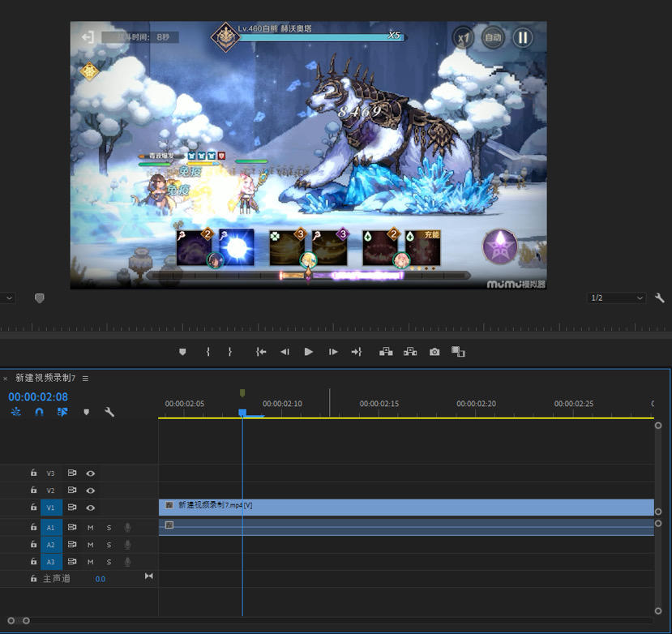672x634 pixels.
Task: Click the Lift button
Action: tap(386, 352)
